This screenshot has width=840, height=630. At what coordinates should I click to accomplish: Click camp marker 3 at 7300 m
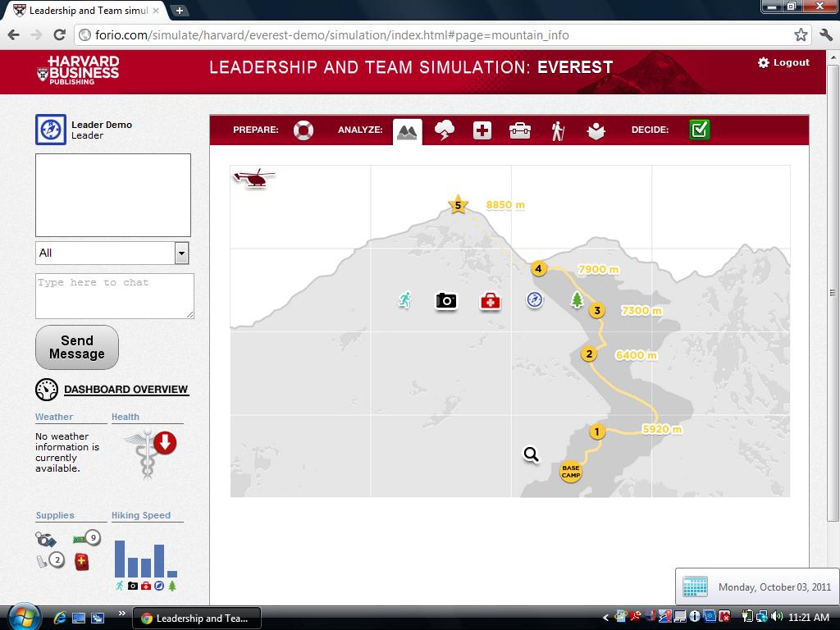(597, 311)
